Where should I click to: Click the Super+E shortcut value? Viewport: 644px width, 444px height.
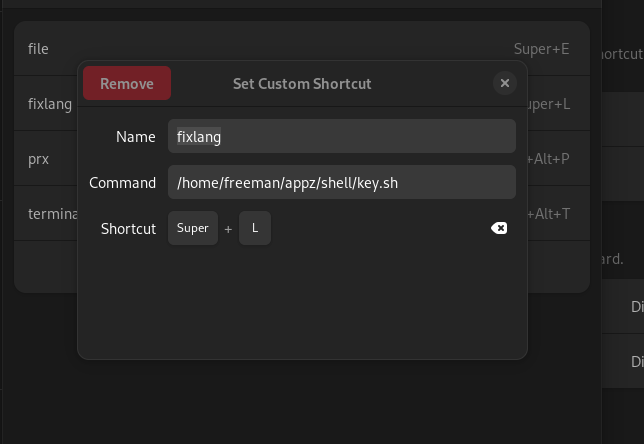[x=541, y=49]
